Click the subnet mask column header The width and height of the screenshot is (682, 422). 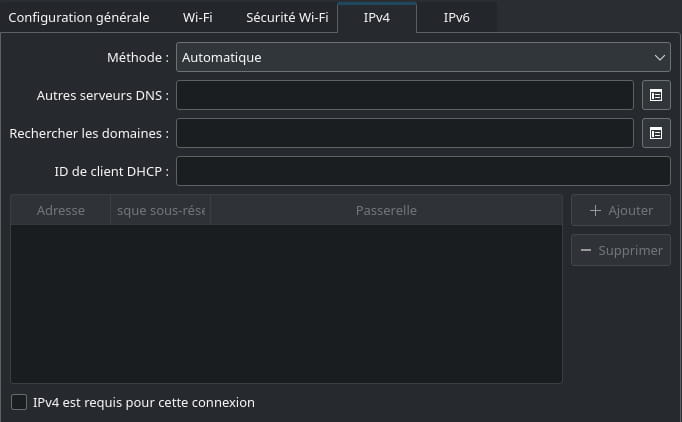(x=161, y=211)
